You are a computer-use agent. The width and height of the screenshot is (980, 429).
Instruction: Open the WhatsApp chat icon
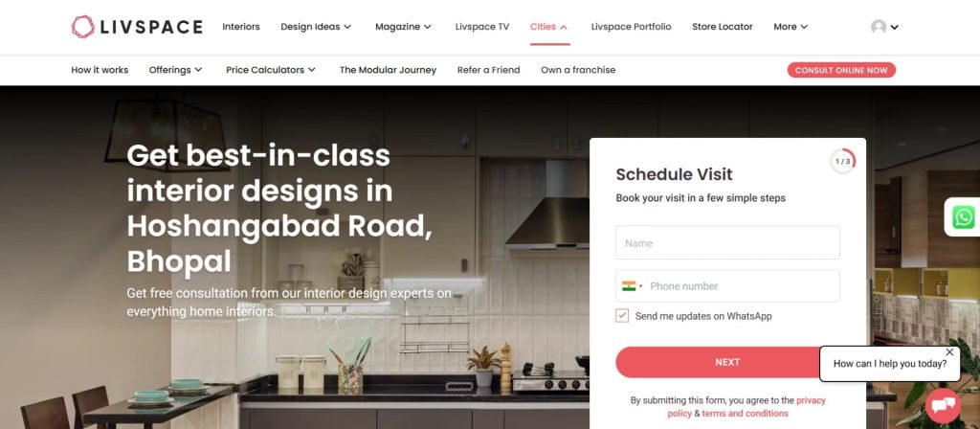pyautogui.click(x=963, y=217)
